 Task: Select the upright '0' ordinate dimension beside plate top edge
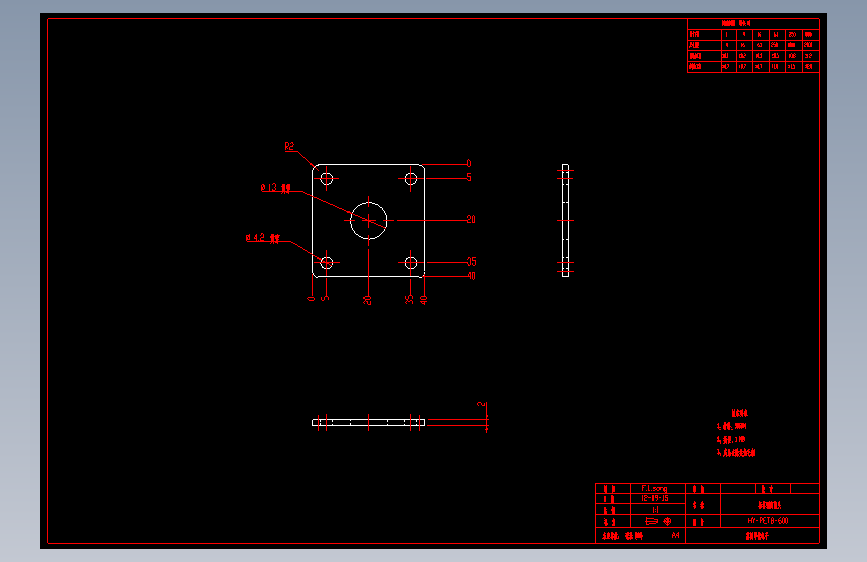[469, 164]
